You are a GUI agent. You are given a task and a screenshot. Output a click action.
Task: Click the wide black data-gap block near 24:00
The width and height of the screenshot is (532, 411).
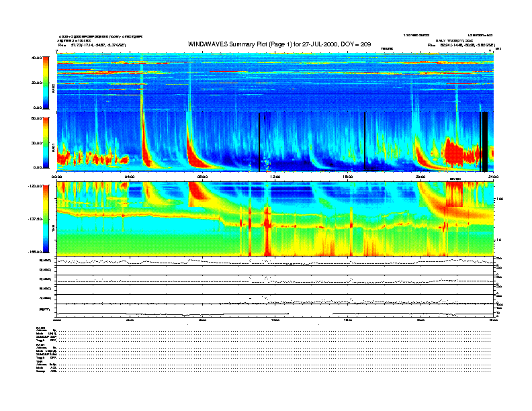485,142
